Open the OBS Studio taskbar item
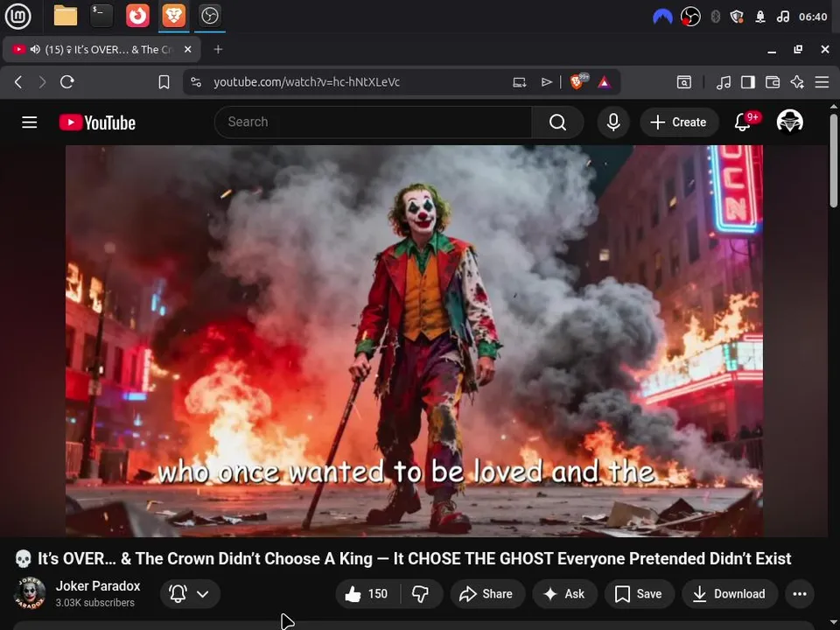 tap(209, 16)
